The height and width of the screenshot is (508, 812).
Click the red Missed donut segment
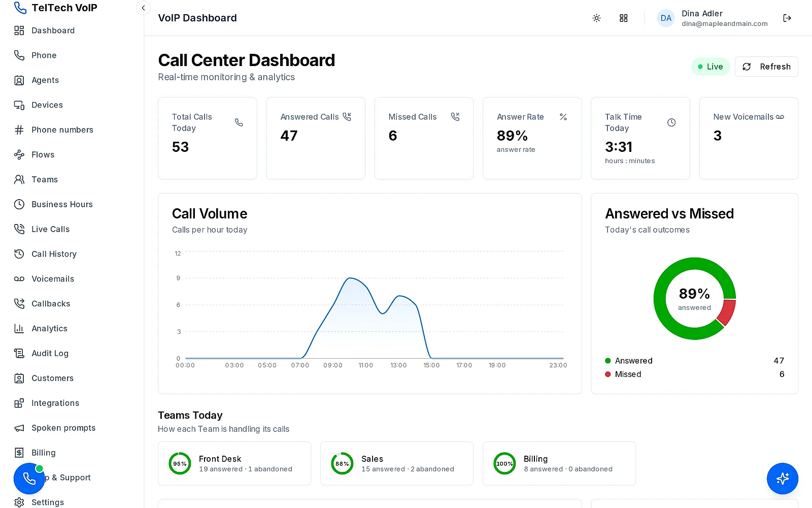tap(727, 312)
